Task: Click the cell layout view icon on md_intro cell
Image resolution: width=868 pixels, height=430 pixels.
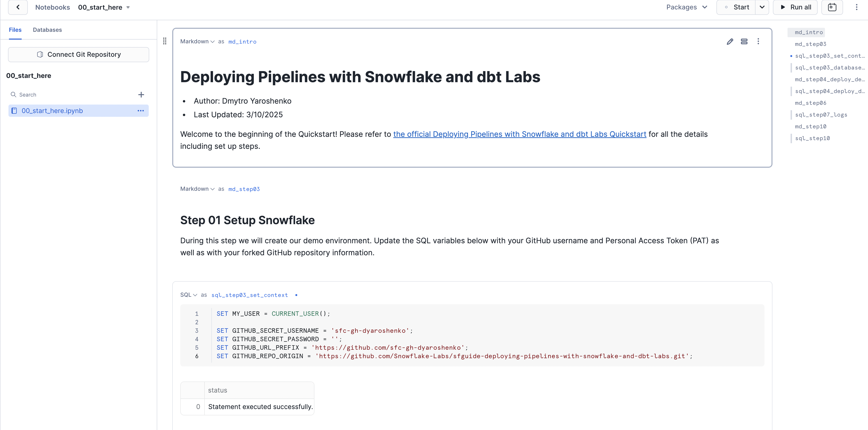Action: pyautogui.click(x=744, y=41)
